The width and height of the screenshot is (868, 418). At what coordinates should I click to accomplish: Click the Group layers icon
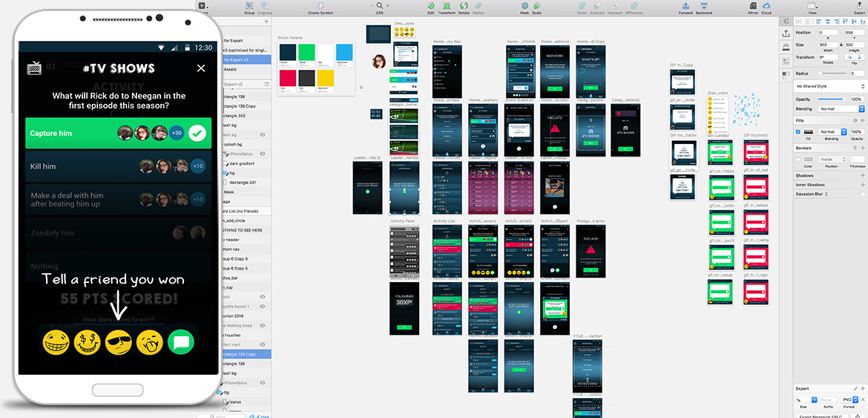249,6
